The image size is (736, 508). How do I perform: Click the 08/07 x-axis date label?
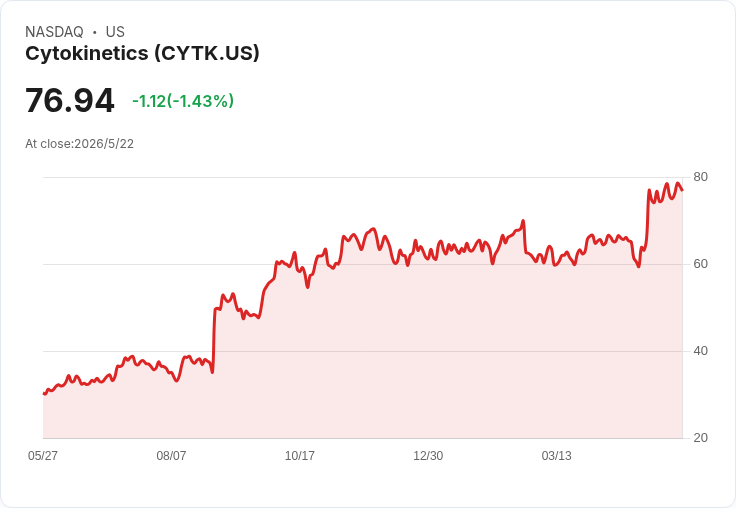tap(171, 455)
